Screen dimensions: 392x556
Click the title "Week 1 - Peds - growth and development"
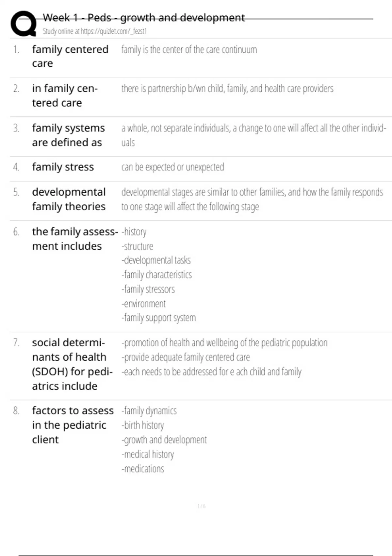point(144,18)
